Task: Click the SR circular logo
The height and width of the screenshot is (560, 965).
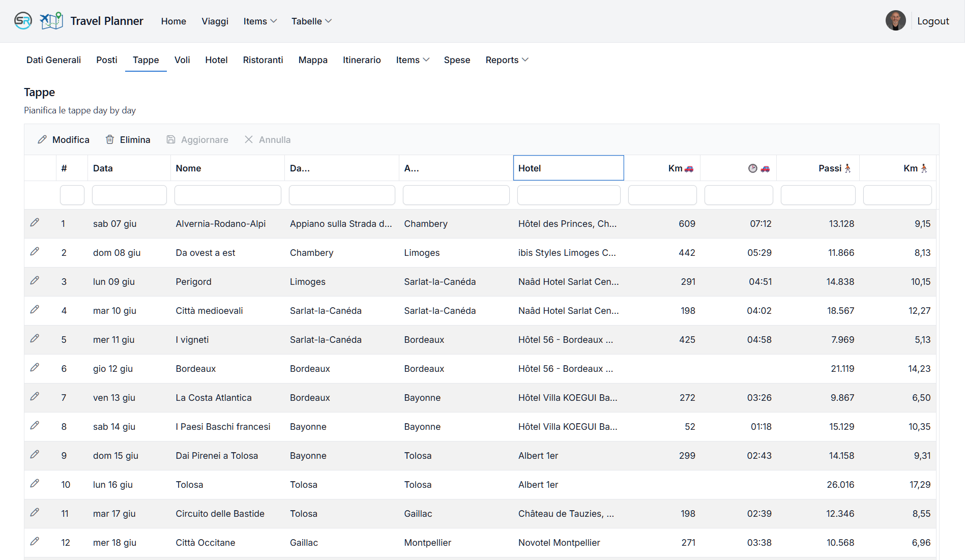Action: pos(23,21)
